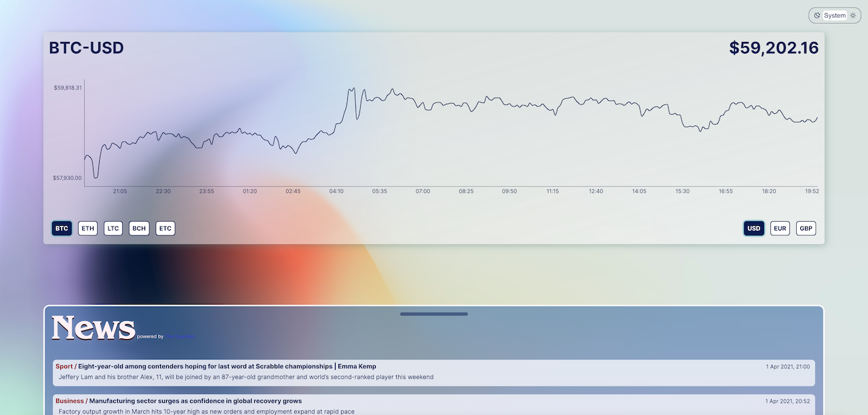Click the 1 Apr 2021, 20:52 timestamp
Screen dimensions: 868x415
pos(788,401)
